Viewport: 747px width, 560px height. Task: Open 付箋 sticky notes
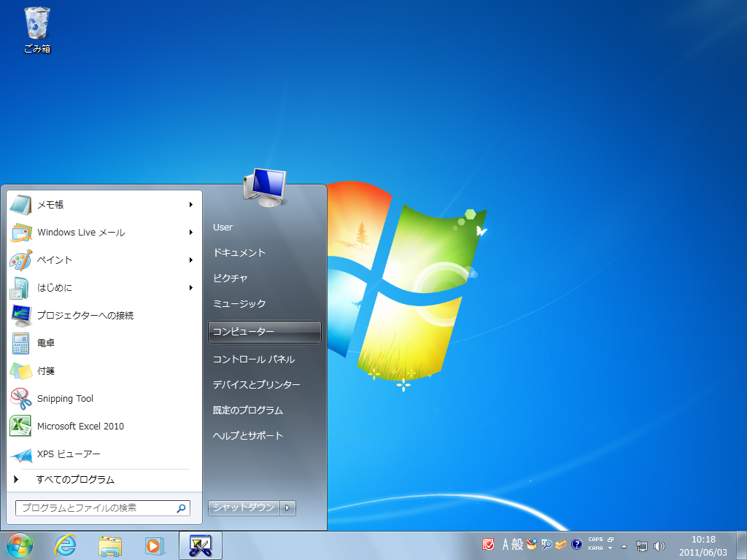point(105,370)
